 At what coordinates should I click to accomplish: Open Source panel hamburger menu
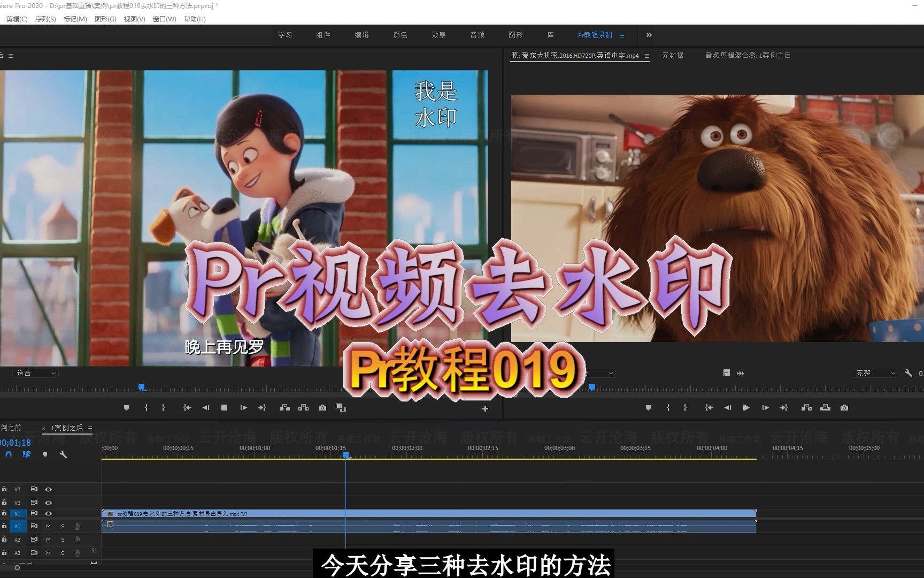pos(646,56)
